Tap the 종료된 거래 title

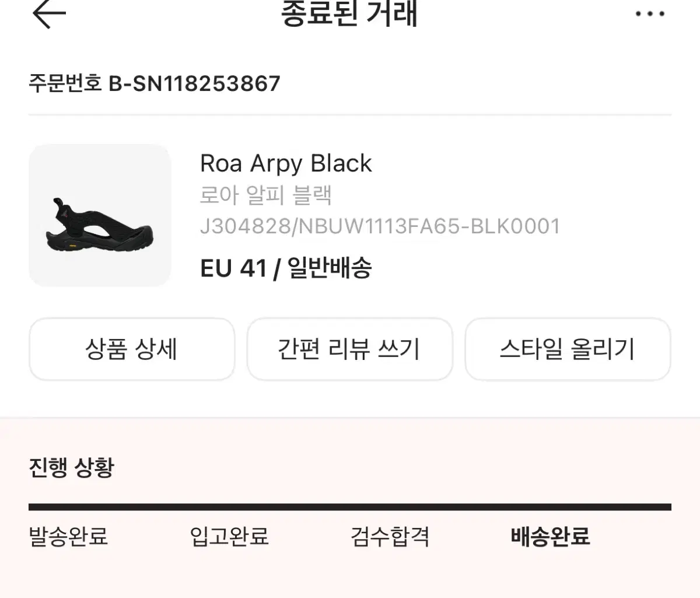(350, 16)
